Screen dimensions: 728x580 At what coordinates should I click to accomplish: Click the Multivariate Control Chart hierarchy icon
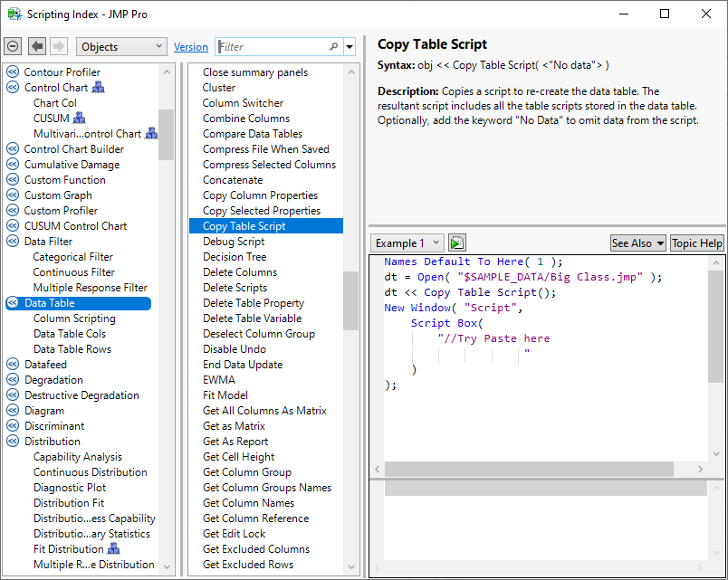151,134
